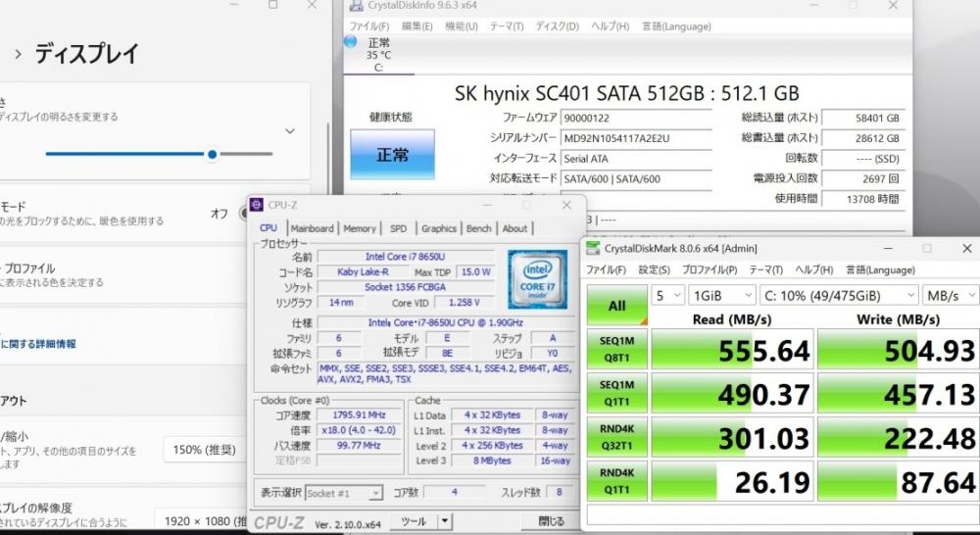Screen dimensions: 980x535
Task: Run the RND4K Q1T1 benchmark button
Action: pos(616,481)
